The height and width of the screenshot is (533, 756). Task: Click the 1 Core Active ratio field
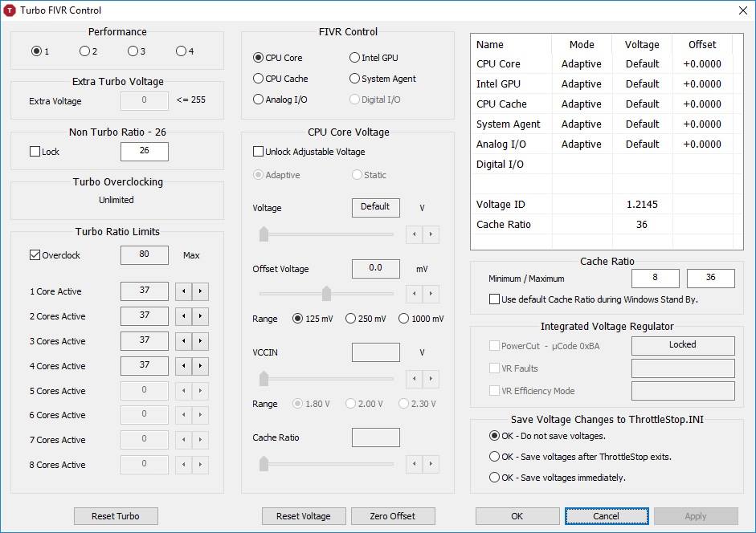coord(144,291)
